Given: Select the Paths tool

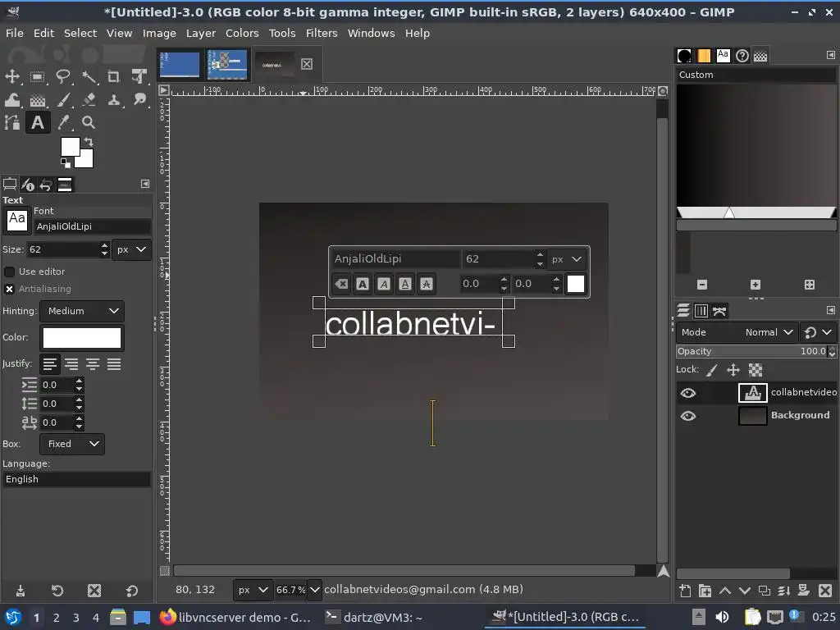Looking at the screenshot, I should 11,123.
